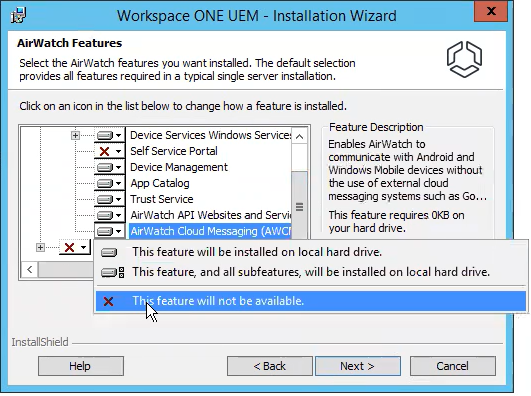Click the red X icon in the menu
The width and height of the screenshot is (531, 396).
click(108, 301)
